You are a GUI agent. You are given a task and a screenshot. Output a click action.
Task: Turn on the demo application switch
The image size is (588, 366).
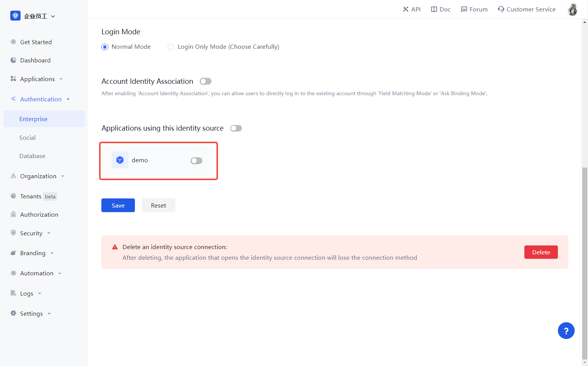(196, 161)
